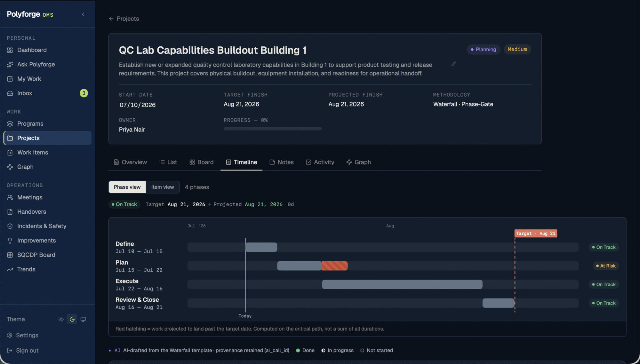This screenshot has height=364, width=640.
Task: Click the Define phase label
Action: 125,244
